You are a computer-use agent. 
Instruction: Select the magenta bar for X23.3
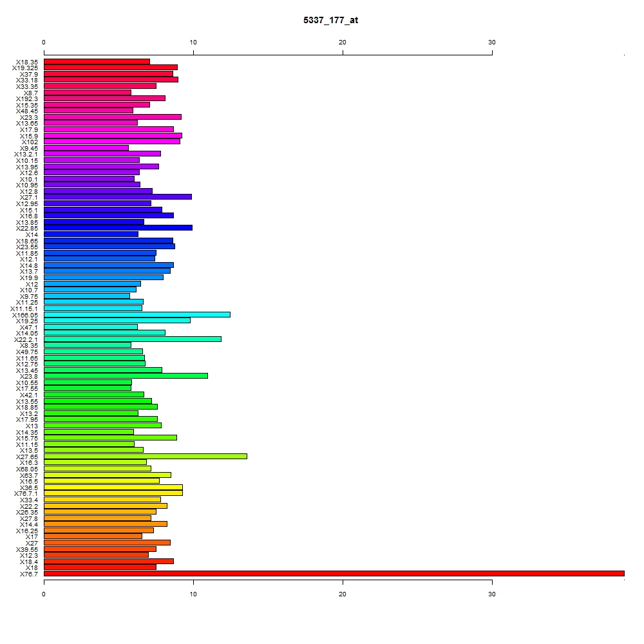coord(113,117)
